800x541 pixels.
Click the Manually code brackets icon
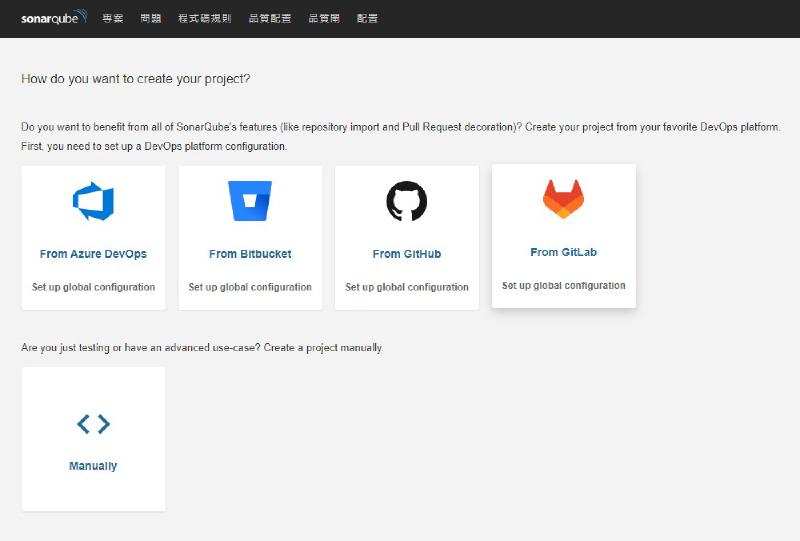pos(93,424)
